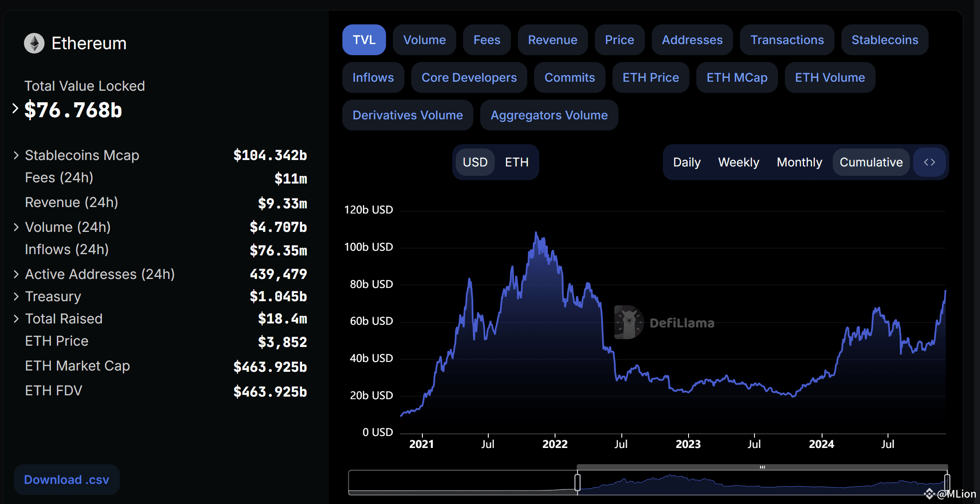This screenshot has width=980, height=504.
Task: Click the timeline range slider handle
Action: coord(577,481)
